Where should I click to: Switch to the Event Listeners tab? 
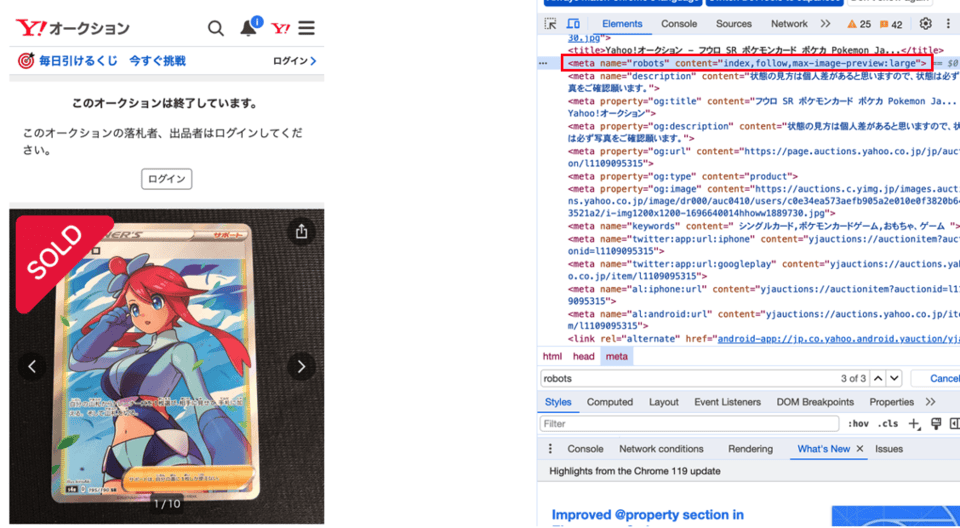[727, 402]
